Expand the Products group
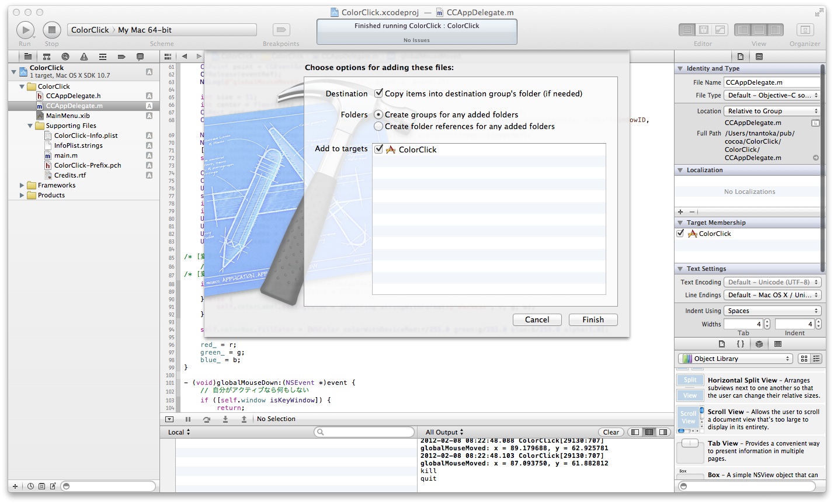 coord(22,195)
